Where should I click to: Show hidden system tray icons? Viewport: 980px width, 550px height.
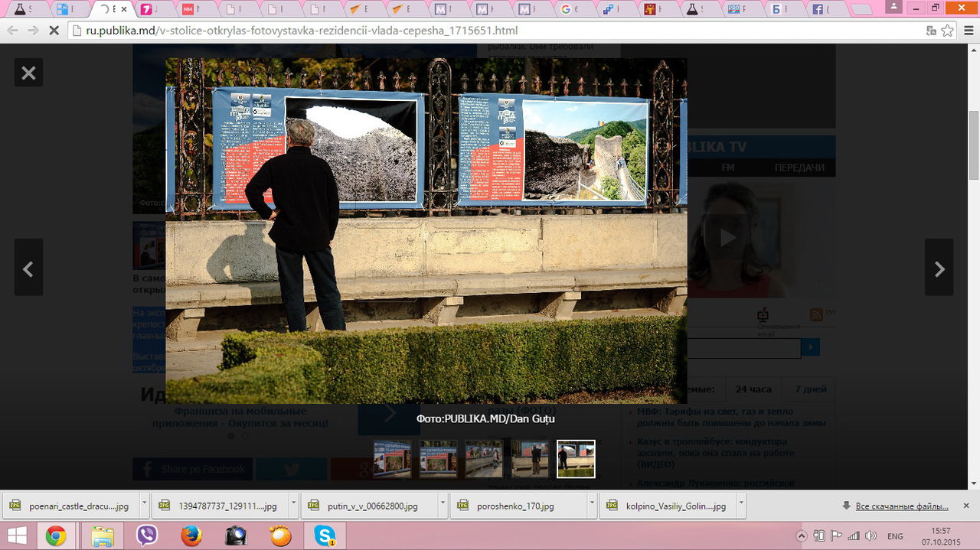click(802, 535)
